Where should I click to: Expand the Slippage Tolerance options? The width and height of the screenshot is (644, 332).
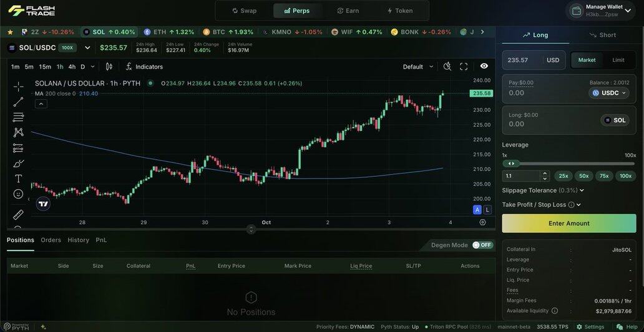pyautogui.click(x=543, y=190)
